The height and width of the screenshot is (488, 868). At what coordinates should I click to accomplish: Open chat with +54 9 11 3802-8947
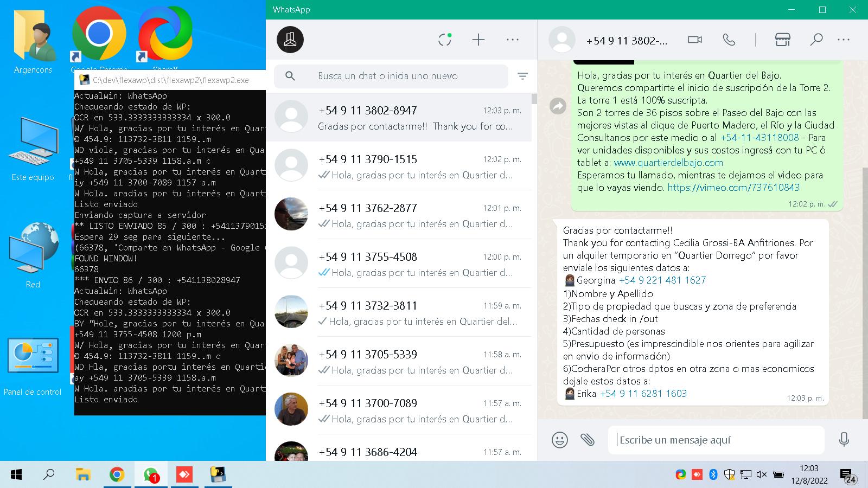tap(399, 117)
